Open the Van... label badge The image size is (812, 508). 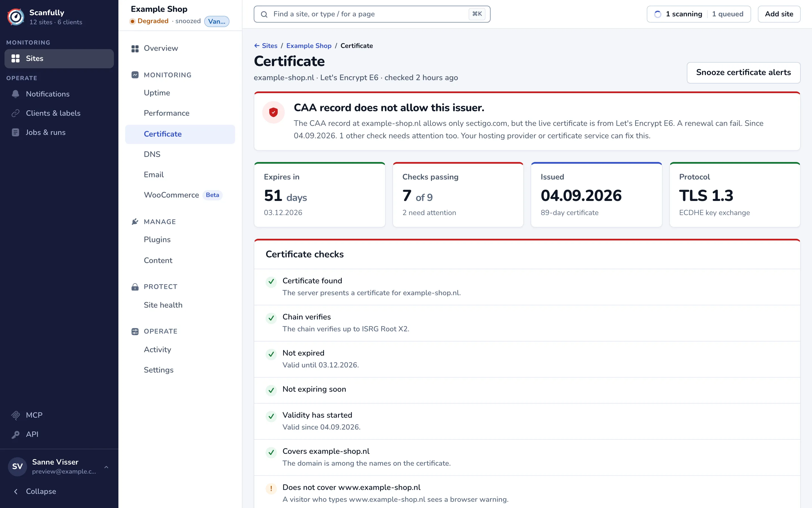point(217,21)
